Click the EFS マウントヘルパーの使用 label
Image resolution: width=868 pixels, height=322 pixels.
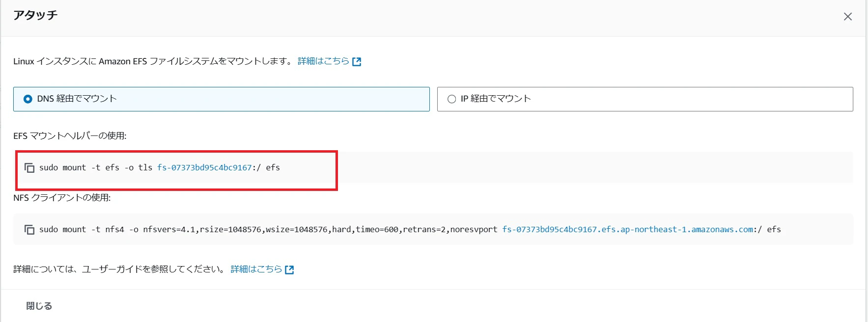[x=70, y=135]
